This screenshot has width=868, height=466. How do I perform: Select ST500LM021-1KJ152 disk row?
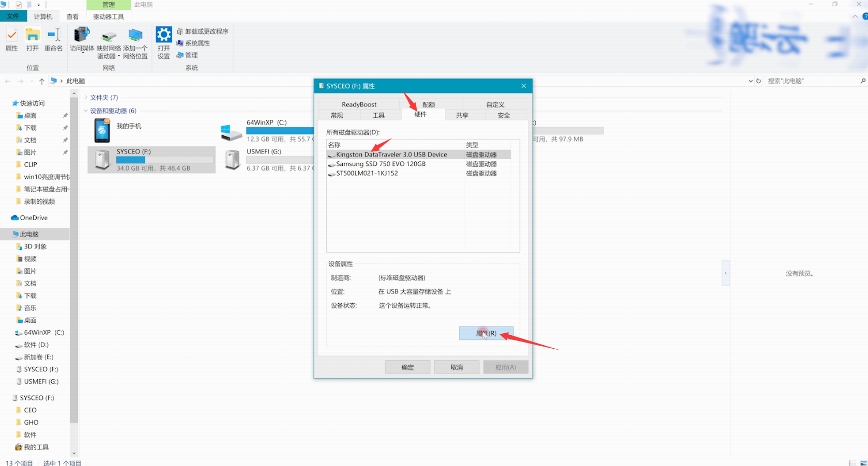(419, 173)
